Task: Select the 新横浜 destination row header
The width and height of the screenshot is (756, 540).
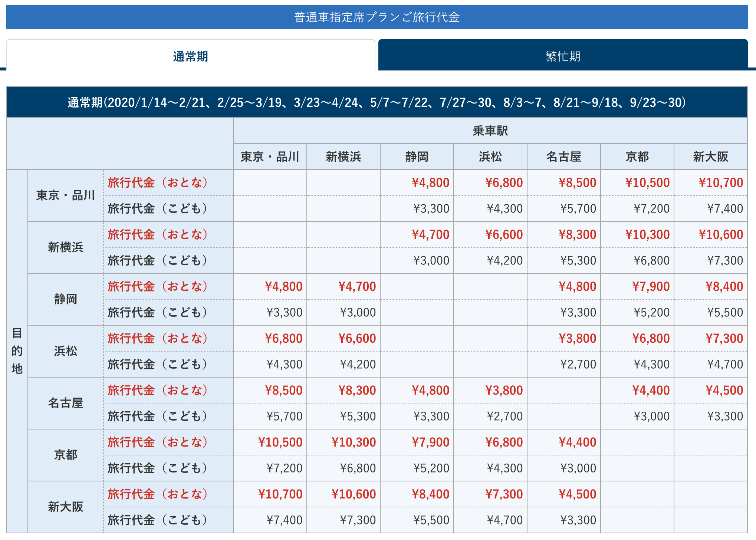Action: (x=66, y=247)
